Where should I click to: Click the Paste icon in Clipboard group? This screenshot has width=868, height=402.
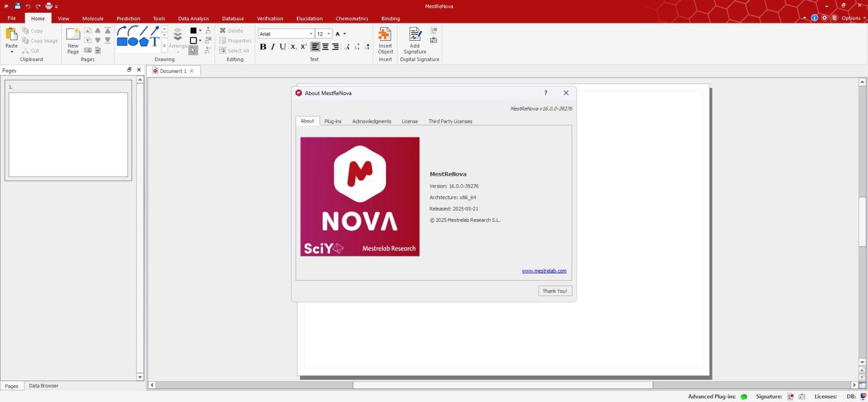pyautogui.click(x=11, y=36)
